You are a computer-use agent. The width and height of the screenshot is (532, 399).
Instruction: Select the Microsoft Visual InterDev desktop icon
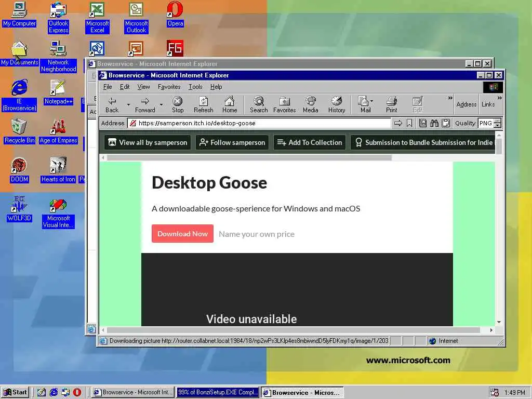[58, 214]
